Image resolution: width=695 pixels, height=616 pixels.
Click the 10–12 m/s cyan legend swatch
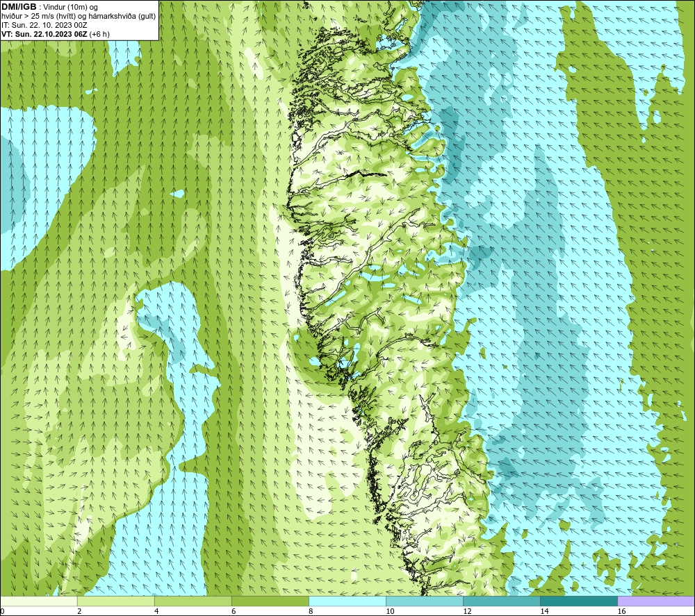click(x=424, y=601)
